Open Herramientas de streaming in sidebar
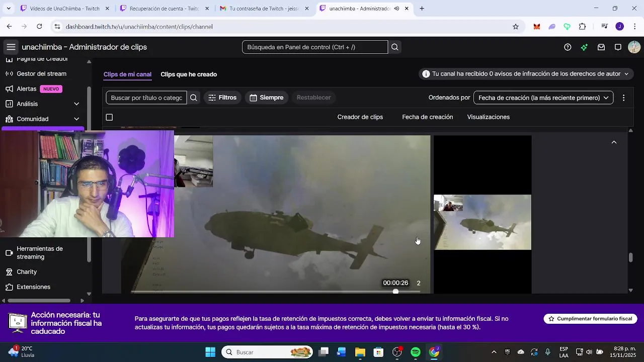Screen dimensions: 644x362 (40, 253)
